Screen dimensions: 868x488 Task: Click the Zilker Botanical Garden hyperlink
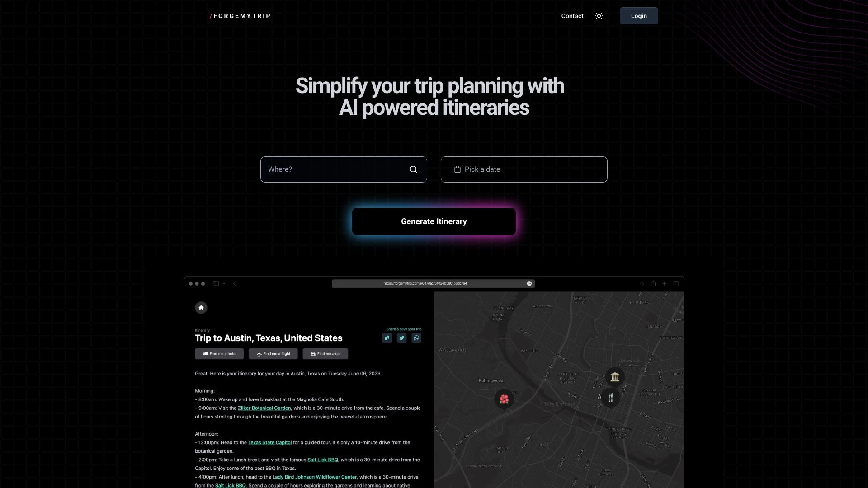[x=264, y=408]
